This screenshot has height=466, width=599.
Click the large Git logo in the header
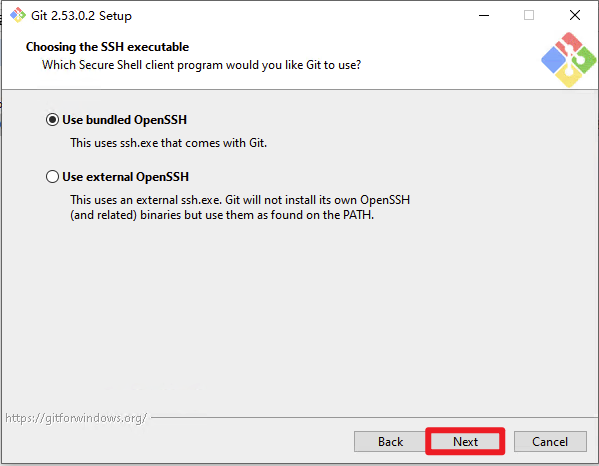click(569, 60)
